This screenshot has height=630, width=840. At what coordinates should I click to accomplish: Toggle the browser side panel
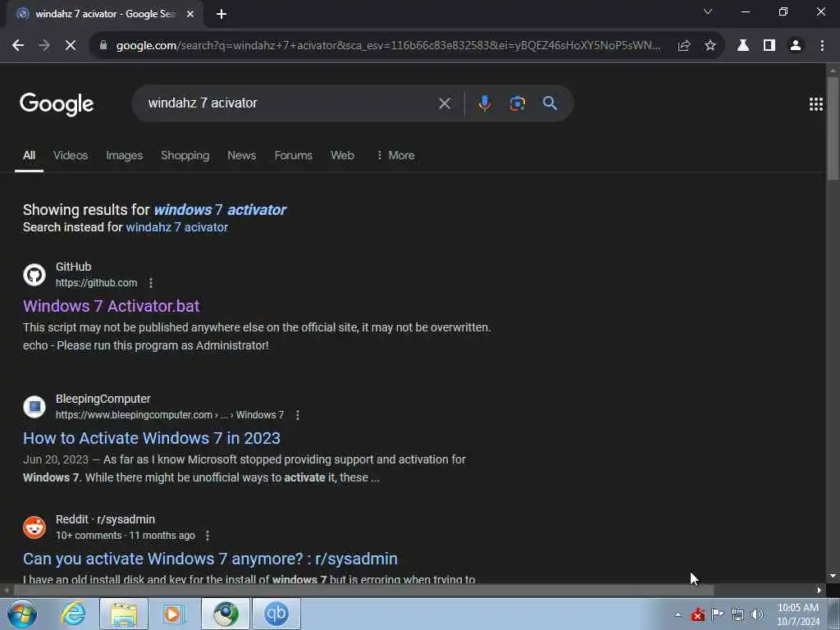[769, 46]
